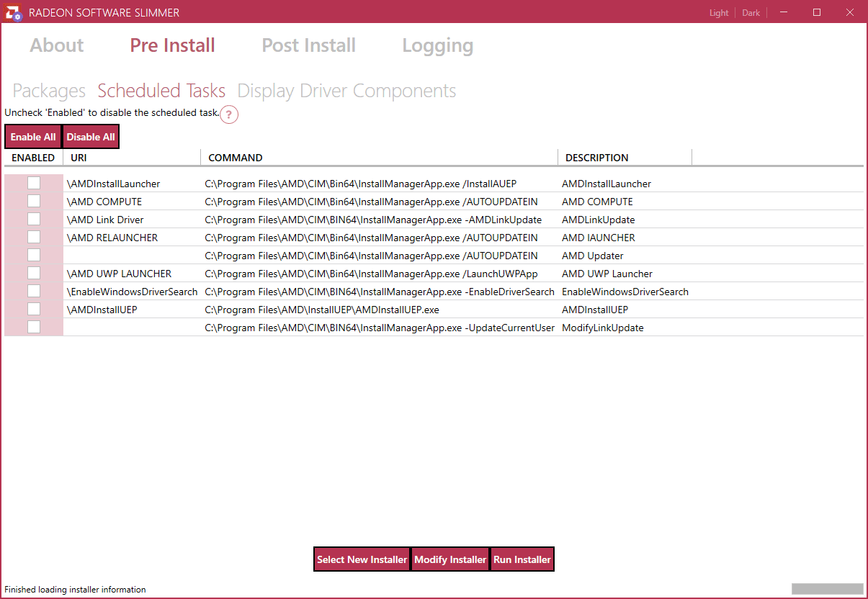Click the Radeon Software Slimmer app icon

coord(14,12)
